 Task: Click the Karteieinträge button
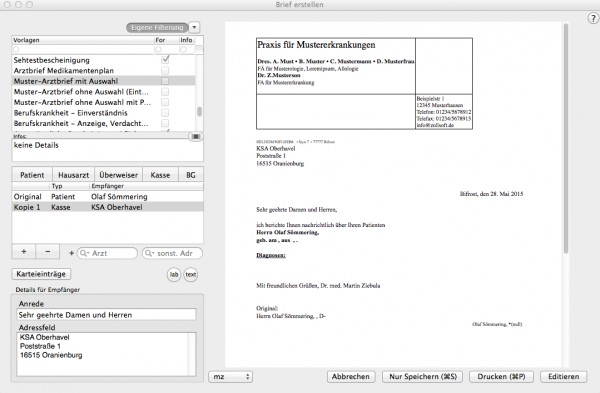click(x=41, y=274)
